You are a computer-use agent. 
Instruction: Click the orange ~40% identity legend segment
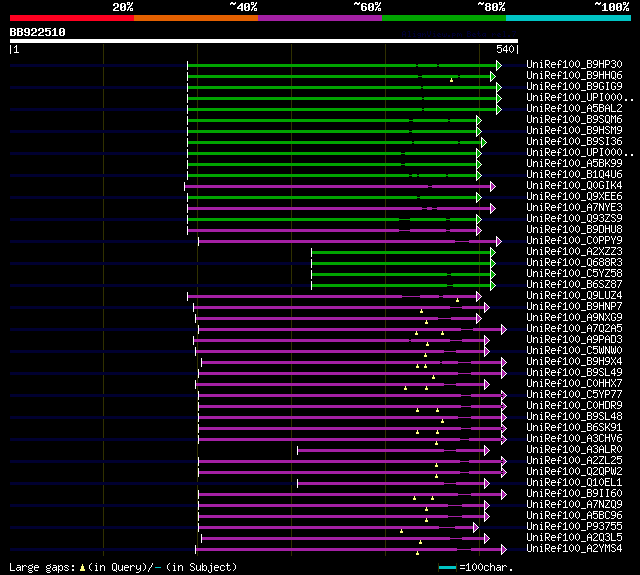(x=196, y=18)
